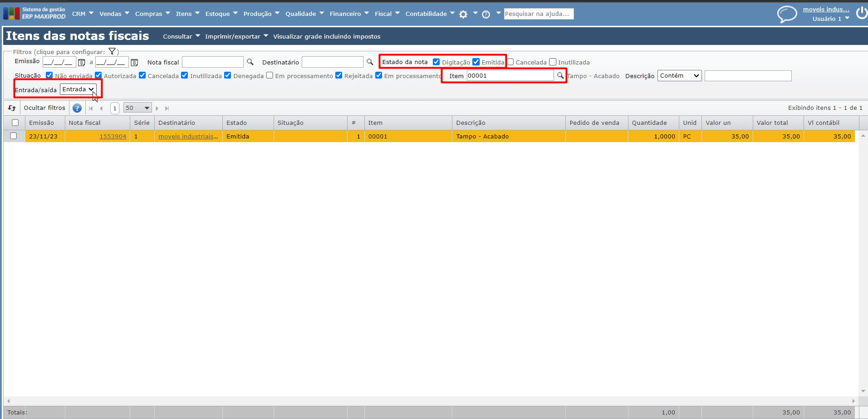Click the vertical scrollbar of the grid
Image resolution: width=868 pixels, height=419 pixels.
click(x=863, y=263)
